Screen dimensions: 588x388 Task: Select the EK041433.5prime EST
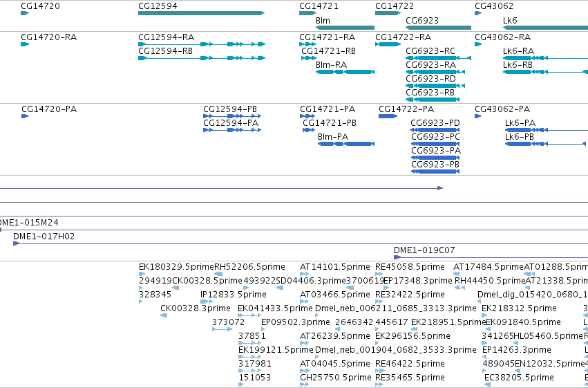(249, 315)
